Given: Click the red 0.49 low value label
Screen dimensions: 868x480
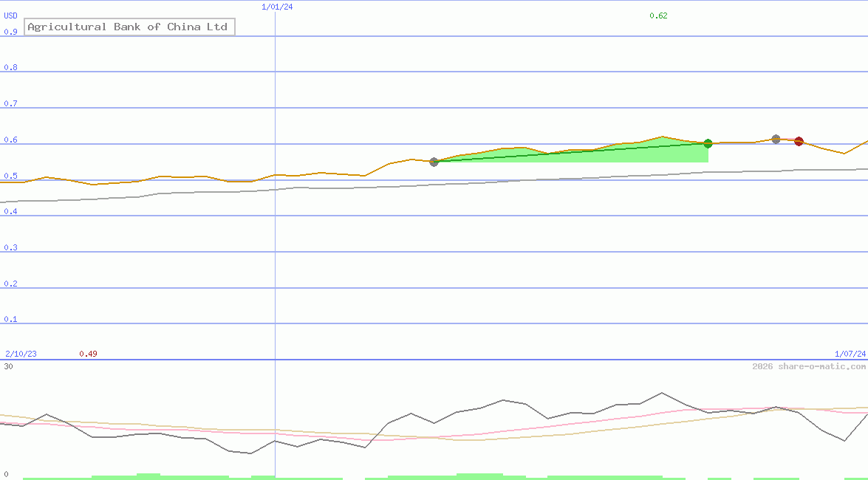Looking at the screenshot, I should (88, 354).
